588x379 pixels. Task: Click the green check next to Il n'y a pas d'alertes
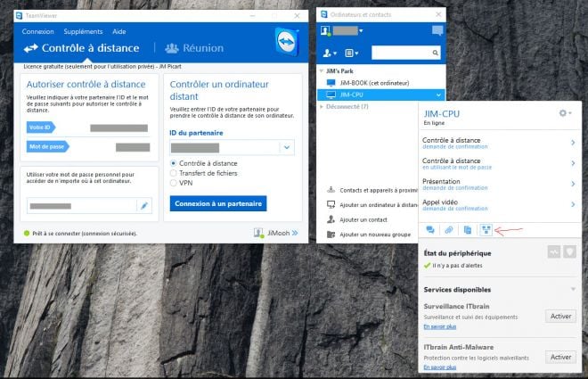point(427,266)
